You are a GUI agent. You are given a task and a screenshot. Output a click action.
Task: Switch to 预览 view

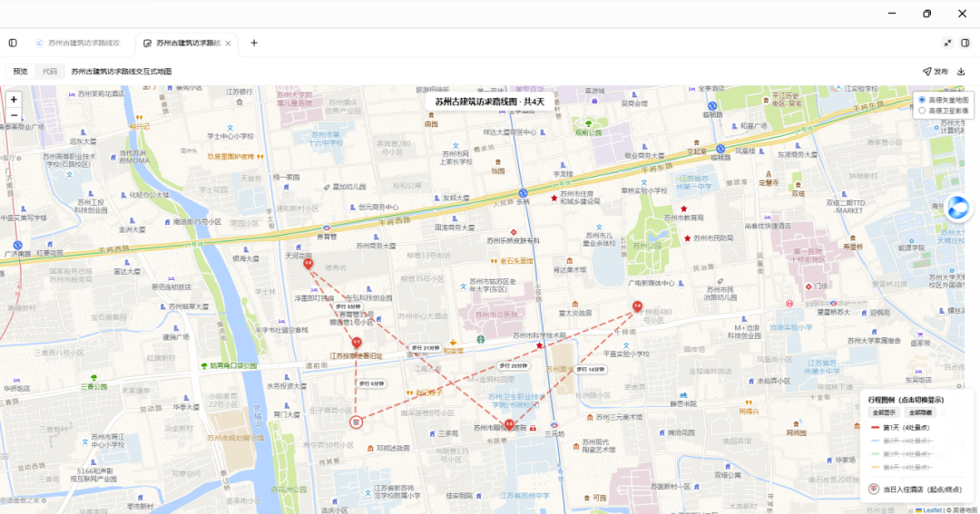(21, 72)
